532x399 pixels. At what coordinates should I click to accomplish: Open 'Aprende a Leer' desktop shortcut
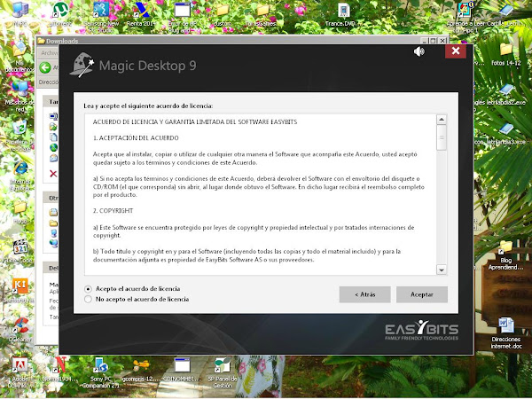point(466,16)
